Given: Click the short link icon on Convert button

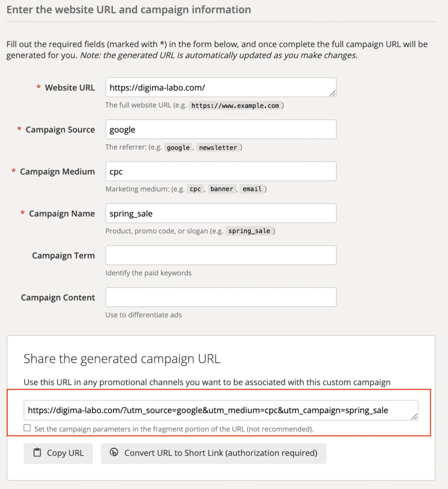Looking at the screenshot, I should pos(114,453).
